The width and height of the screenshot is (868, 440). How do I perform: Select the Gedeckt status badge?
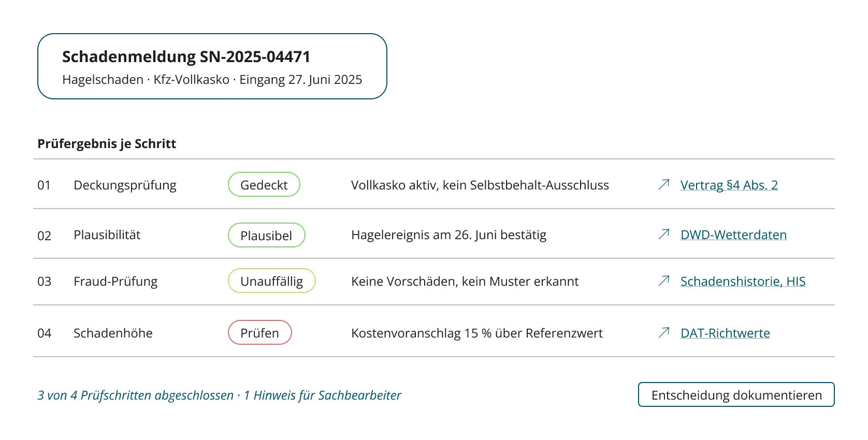(264, 184)
